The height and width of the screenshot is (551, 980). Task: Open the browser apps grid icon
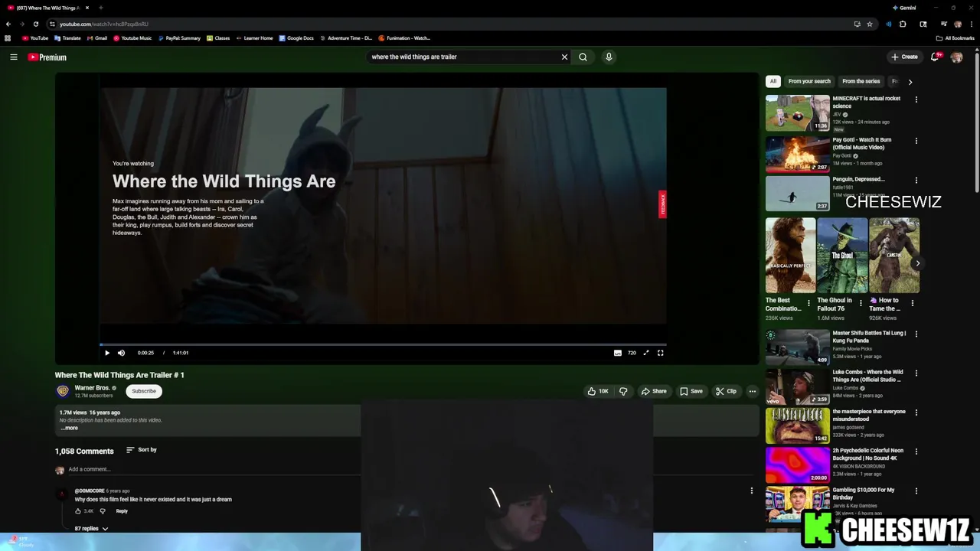8,37
